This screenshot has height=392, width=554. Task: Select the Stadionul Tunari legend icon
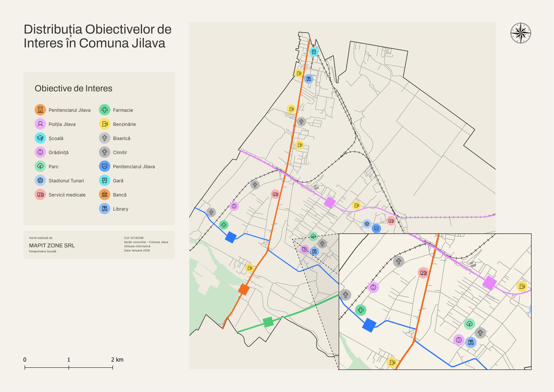(x=40, y=180)
